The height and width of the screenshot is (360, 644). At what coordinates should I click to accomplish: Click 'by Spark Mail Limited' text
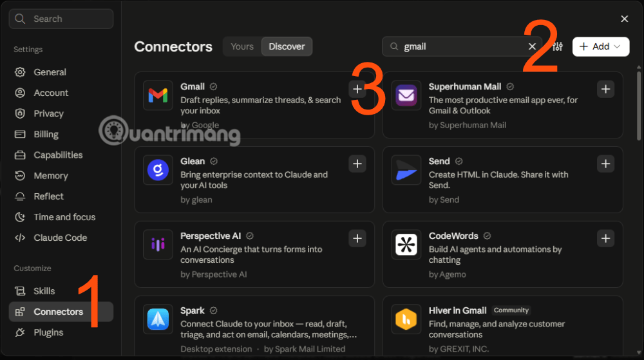305,349
